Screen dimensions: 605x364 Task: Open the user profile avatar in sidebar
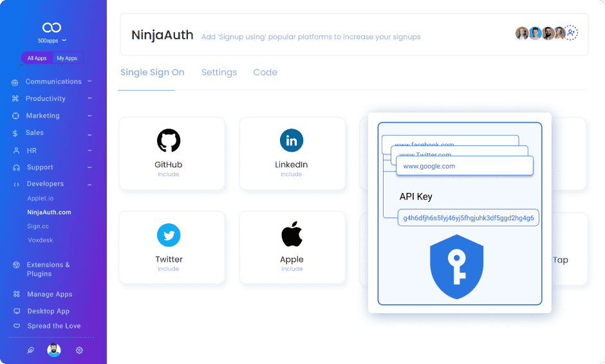coord(54,350)
